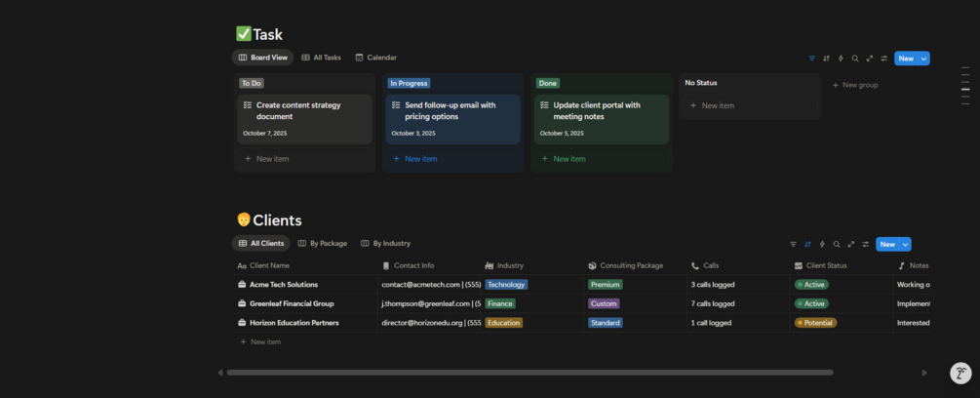Viewport: 980px width, 398px height.
Task: Open Update client portal with meeting notes card
Action: [x=602, y=119]
